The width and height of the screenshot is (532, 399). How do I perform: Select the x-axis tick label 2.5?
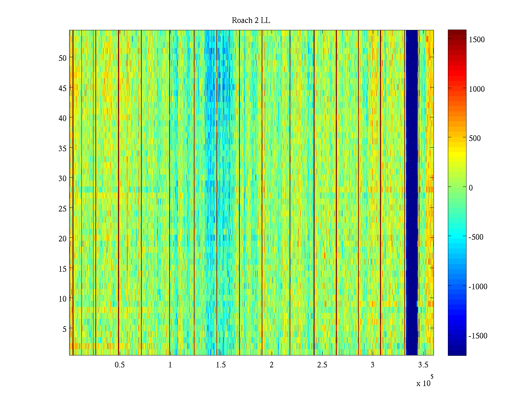click(322, 365)
